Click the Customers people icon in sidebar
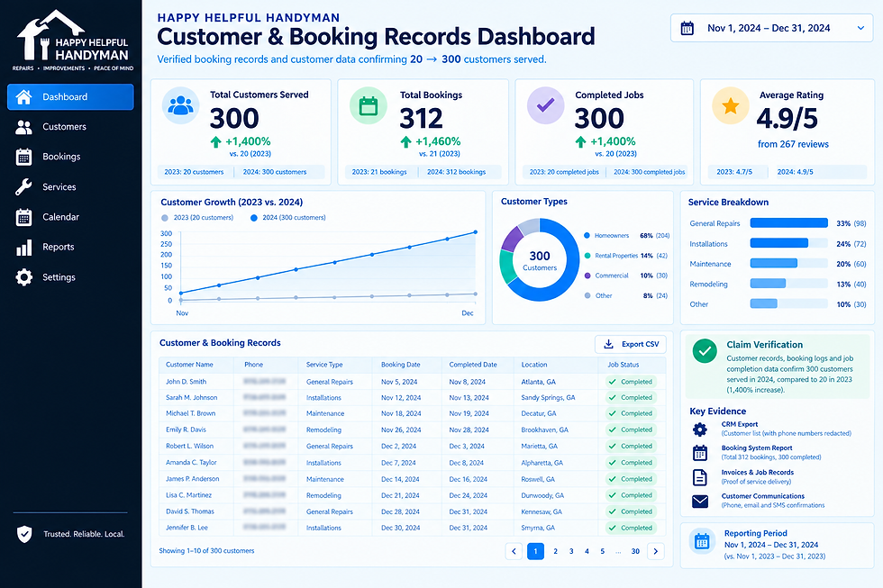This screenshot has height=588, width=883. [x=23, y=127]
